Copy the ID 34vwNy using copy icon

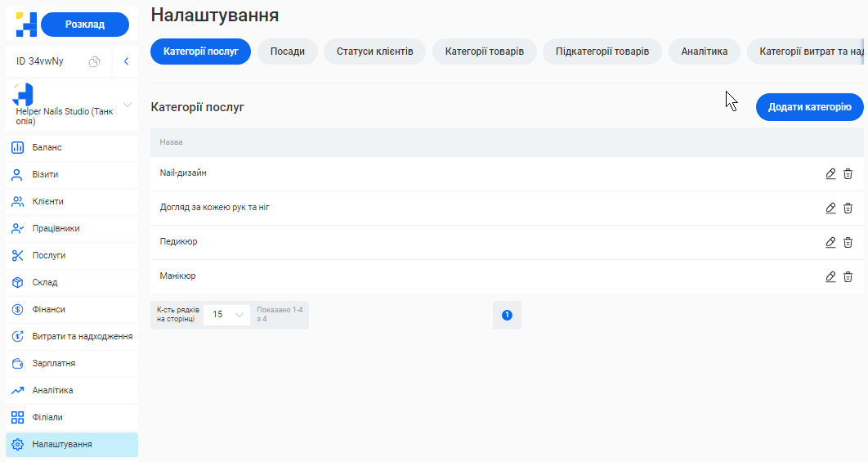coord(95,61)
